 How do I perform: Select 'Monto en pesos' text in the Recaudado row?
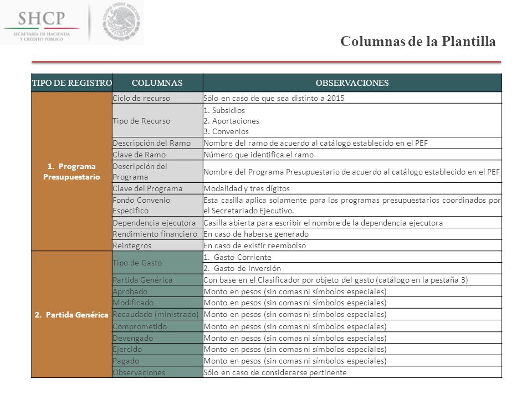pos(295,314)
